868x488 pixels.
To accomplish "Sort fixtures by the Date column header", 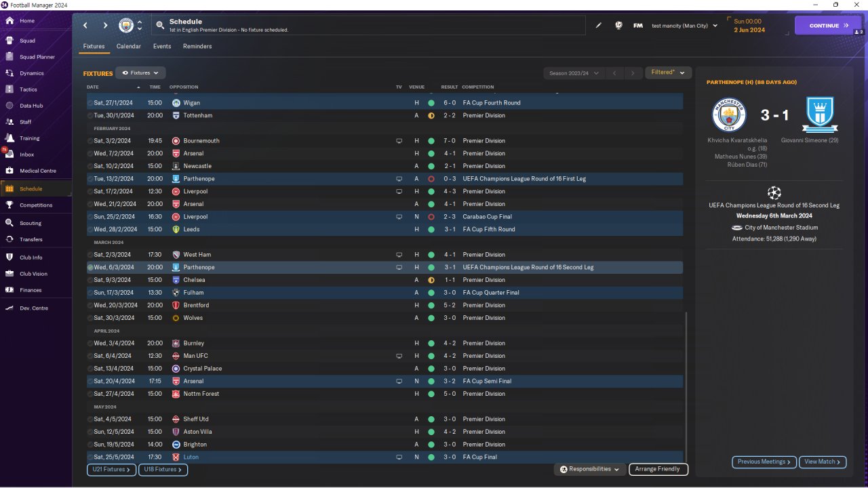I will 114,87.
